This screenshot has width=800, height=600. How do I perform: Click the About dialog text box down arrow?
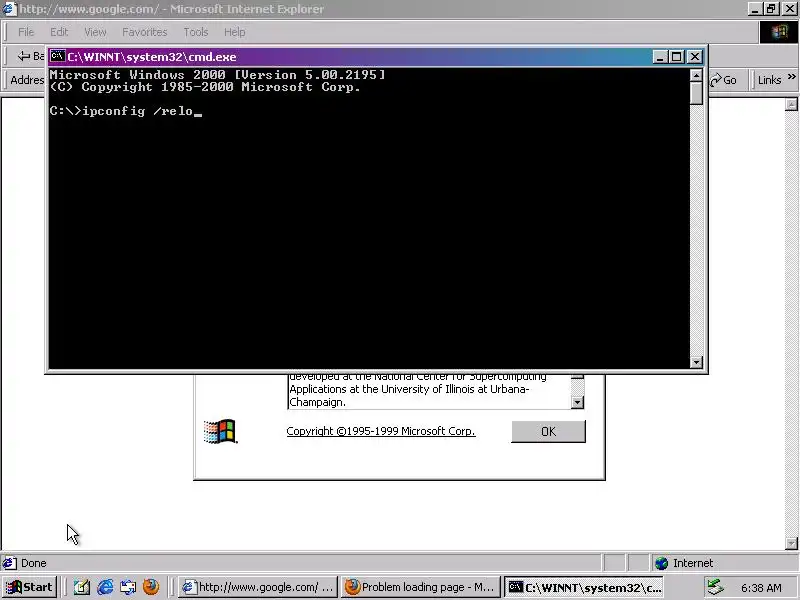[577, 403]
